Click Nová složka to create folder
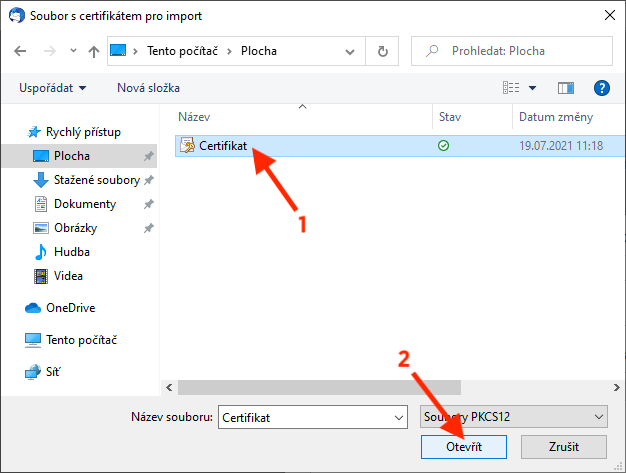This screenshot has height=473, width=626. pos(146,88)
